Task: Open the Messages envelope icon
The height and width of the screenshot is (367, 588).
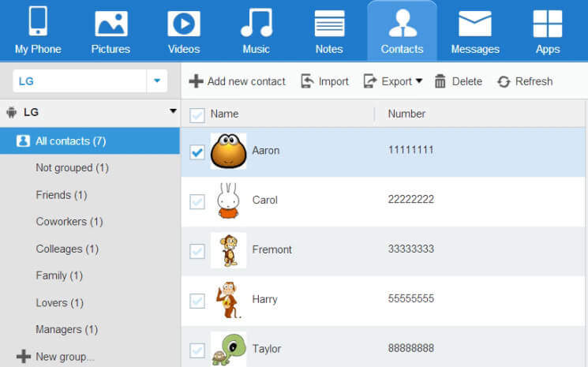Action: click(x=475, y=24)
